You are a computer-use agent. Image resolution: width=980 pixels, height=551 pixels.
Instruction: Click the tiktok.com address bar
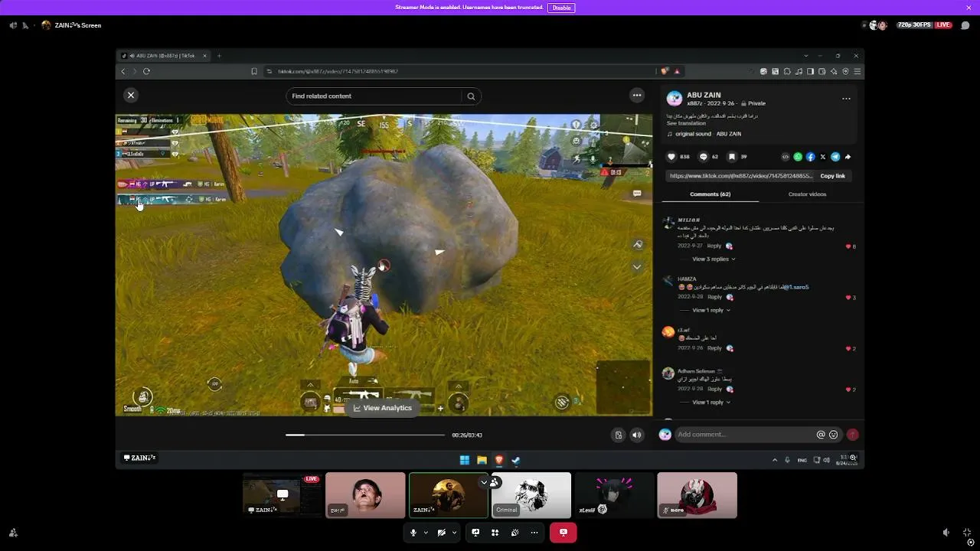click(459, 71)
